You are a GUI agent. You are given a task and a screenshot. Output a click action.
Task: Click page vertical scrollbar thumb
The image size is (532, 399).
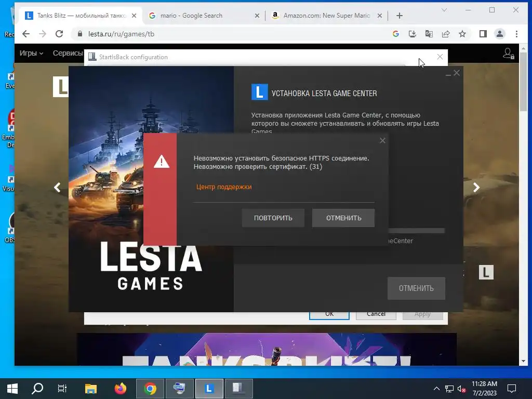[x=523, y=82]
